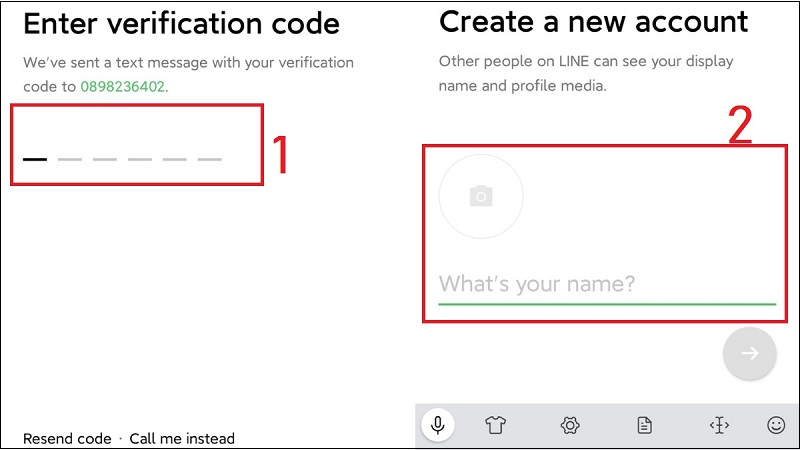Image resolution: width=800 pixels, height=450 pixels.
Task: Open the keyboard clipboard icon
Action: coord(645,425)
